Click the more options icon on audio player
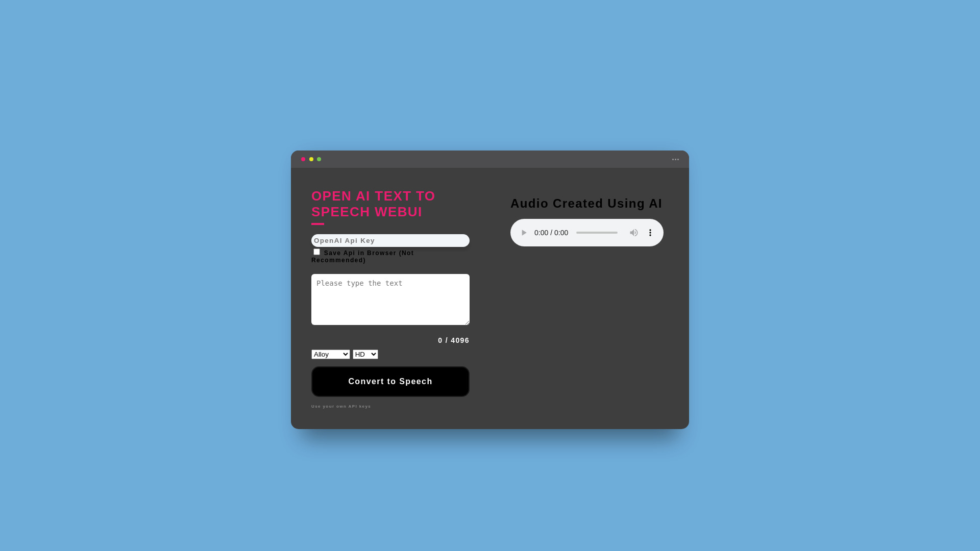The height and width of the screenshot is (551, 980). coord(650,232)
